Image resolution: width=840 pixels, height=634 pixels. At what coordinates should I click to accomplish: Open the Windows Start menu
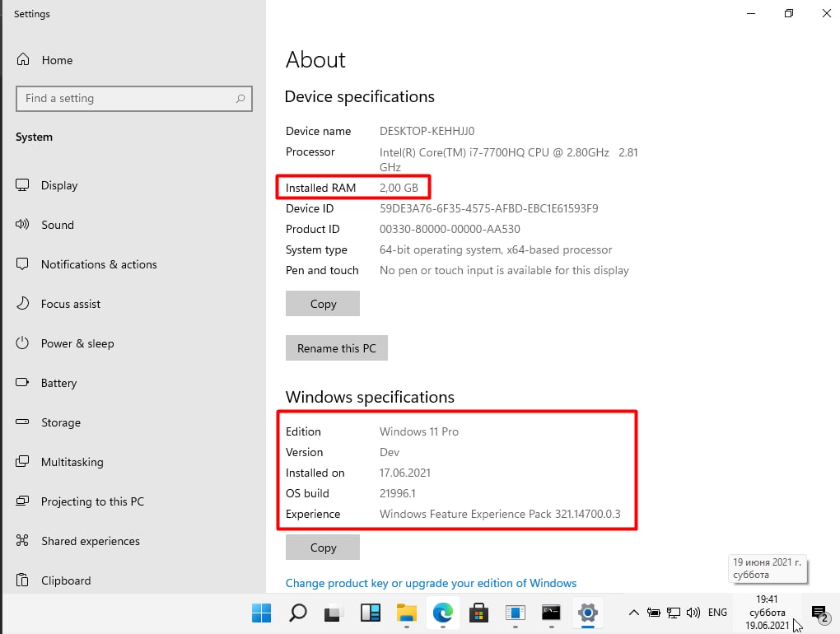261,613
